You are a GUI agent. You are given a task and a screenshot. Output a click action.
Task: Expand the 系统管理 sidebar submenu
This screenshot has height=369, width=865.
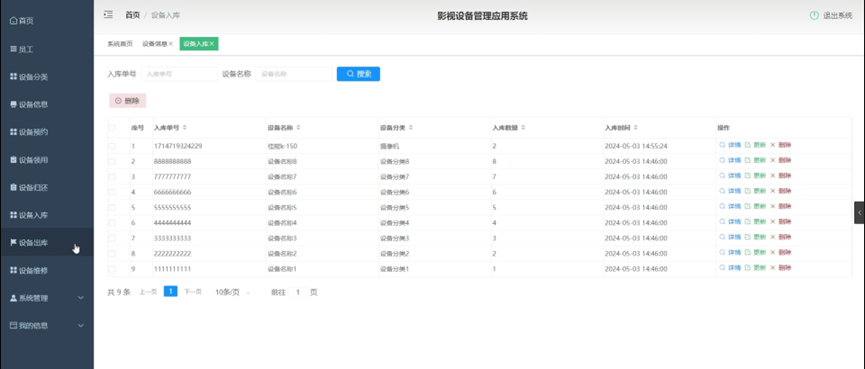[x=47, y=298]
